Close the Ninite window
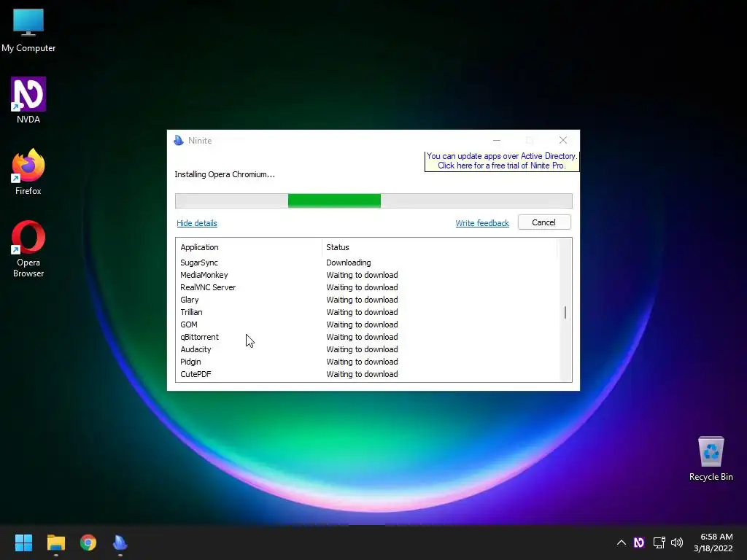This screenshot has width=747, height=560. point(563,140)
